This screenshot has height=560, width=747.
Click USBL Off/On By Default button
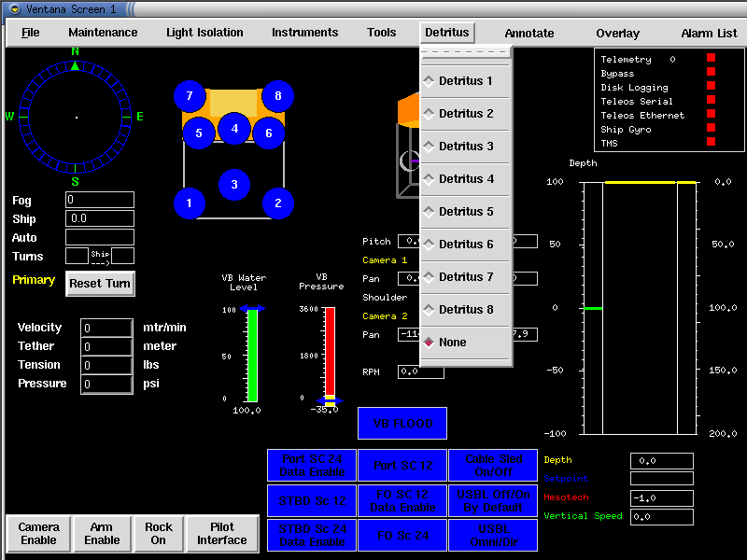pyautogui.click(x=494, y=501)
